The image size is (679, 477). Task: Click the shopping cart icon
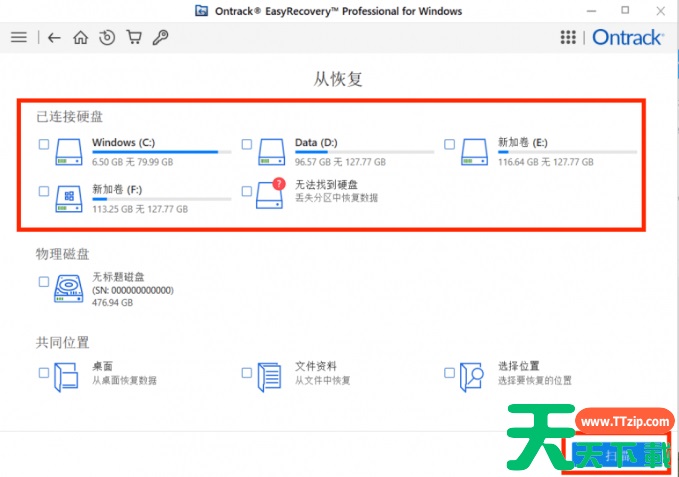tap(133, 38)
